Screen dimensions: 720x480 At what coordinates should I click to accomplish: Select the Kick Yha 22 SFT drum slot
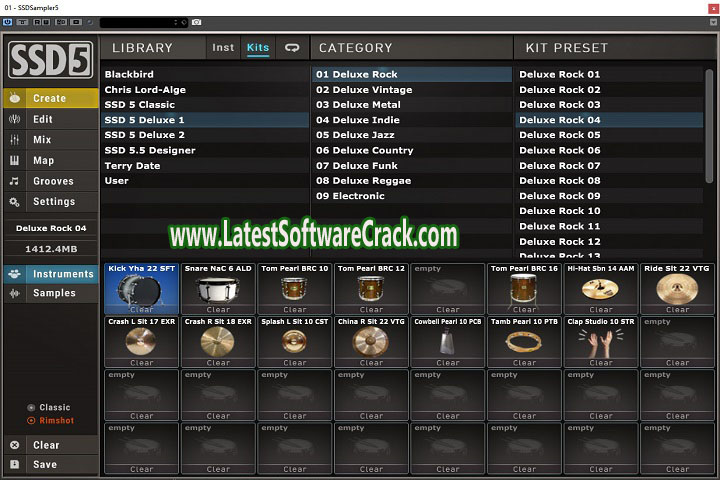(x=141, y=289)
